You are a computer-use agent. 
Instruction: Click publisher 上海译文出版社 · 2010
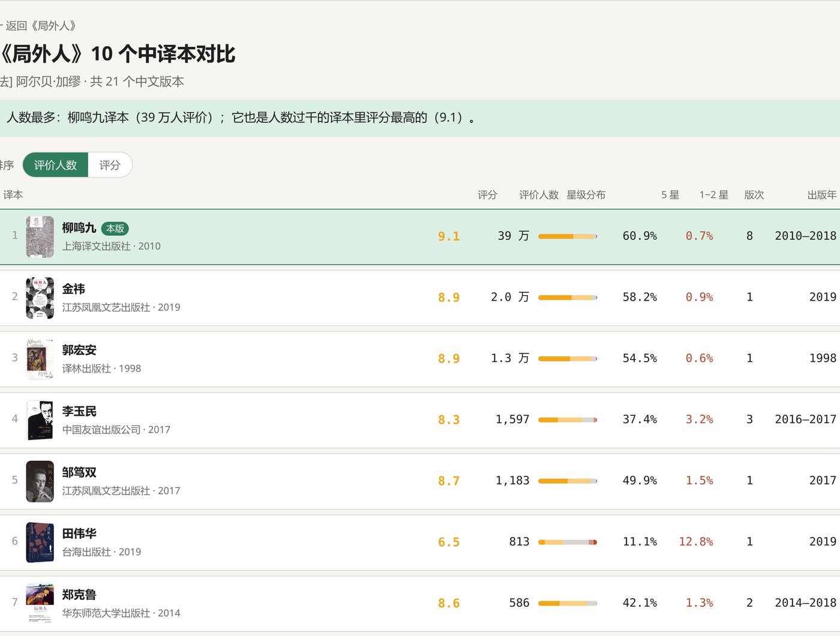[111, 247]
